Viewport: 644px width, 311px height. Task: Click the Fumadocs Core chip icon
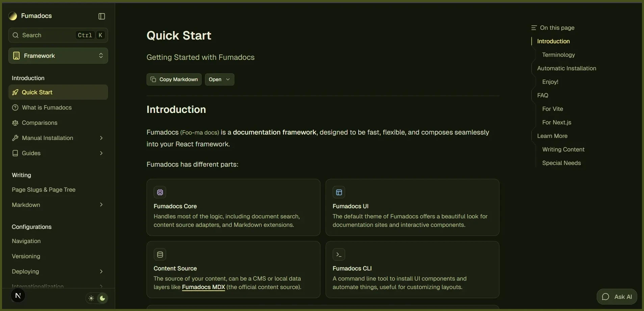pyautogui.click(x=160, y=192)
